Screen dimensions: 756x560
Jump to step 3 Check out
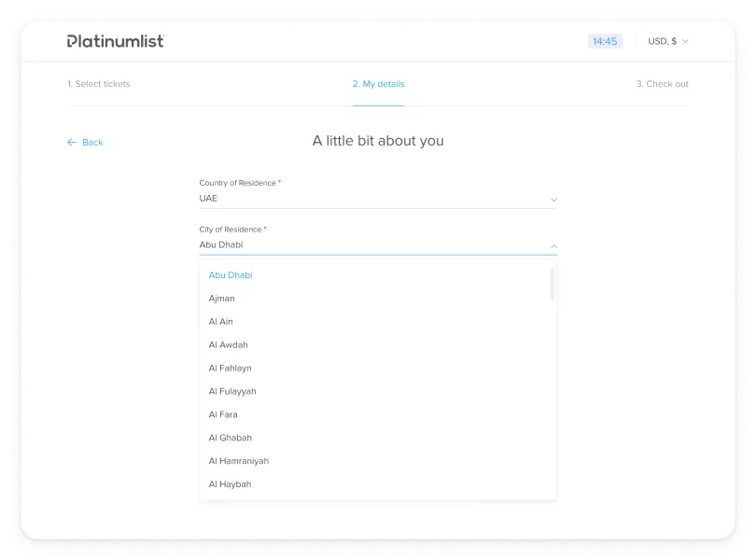662,84
